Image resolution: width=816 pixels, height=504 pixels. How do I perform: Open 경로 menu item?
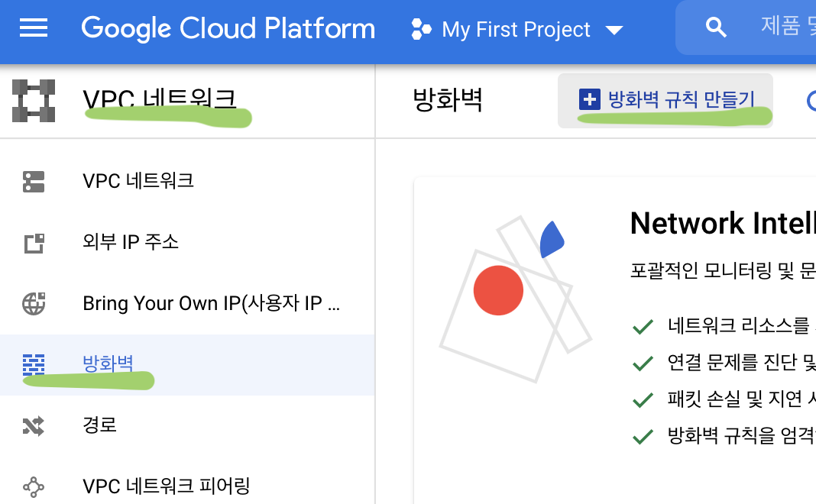coord(187,425)
